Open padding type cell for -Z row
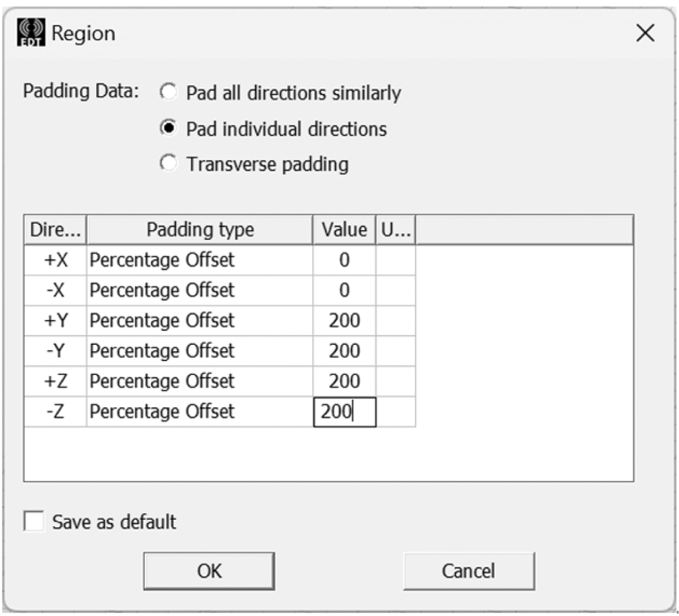 (200, 411)
